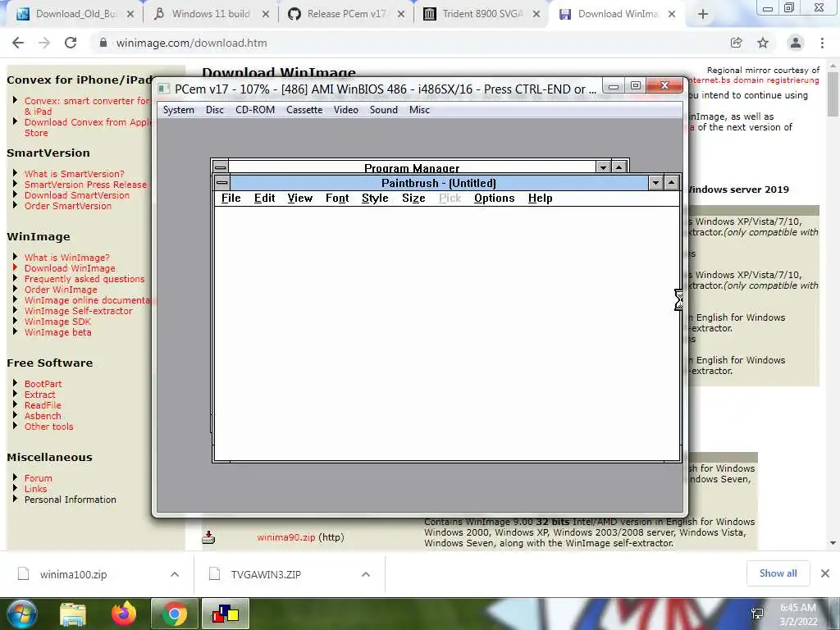Click Show all downloads button
Viewport: 840px width, 630px height.
pos(778,573)
